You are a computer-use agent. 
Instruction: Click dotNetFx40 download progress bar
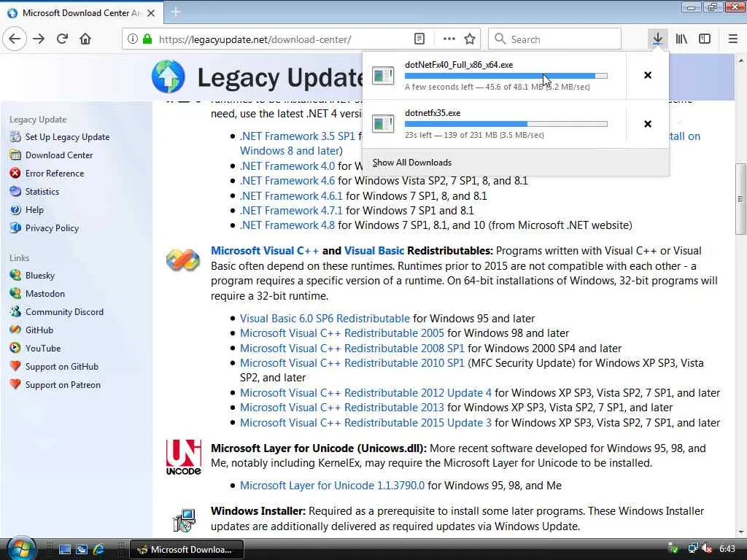click(506, 76)
